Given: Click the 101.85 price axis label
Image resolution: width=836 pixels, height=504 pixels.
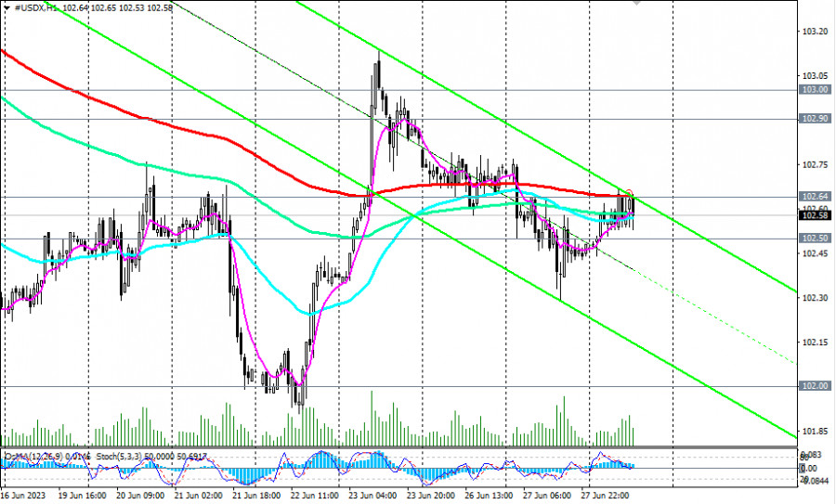Looking at the screenshot, I should pos(816,431).
